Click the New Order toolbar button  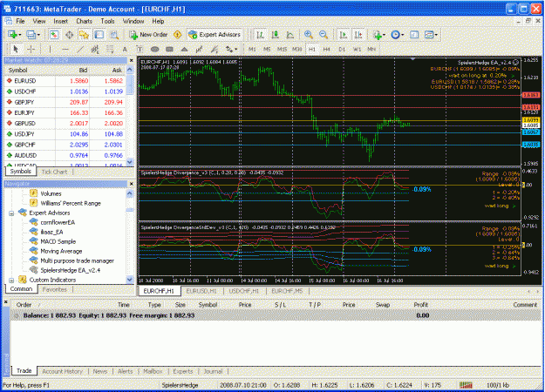[148, 35]
